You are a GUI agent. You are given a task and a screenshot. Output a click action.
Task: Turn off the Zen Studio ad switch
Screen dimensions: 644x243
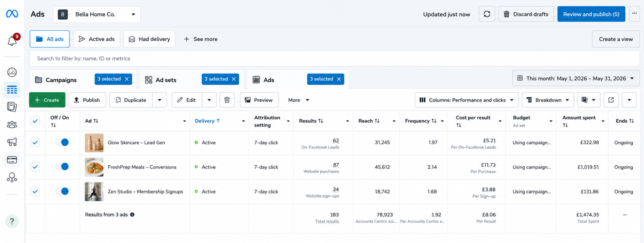click(62, 191)
